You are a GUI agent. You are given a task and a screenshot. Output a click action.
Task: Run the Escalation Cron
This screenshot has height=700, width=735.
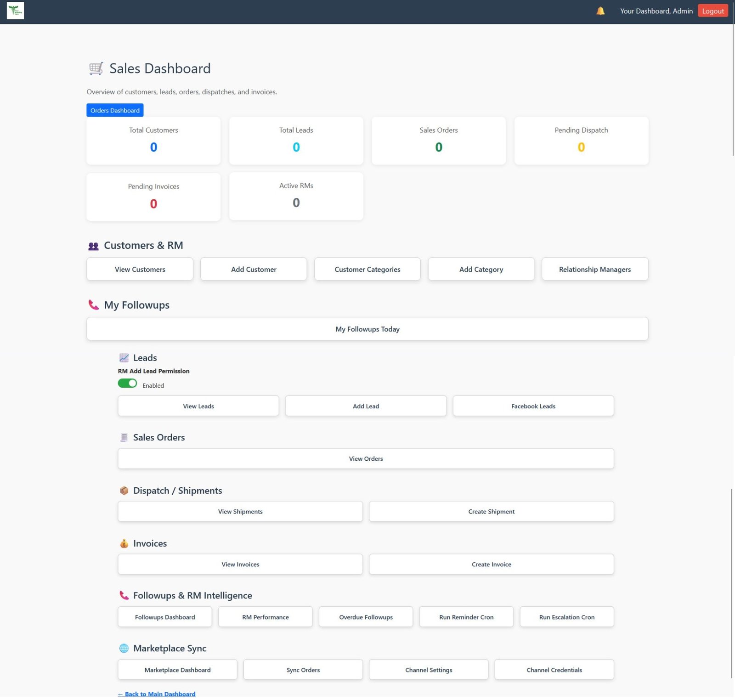566,617
